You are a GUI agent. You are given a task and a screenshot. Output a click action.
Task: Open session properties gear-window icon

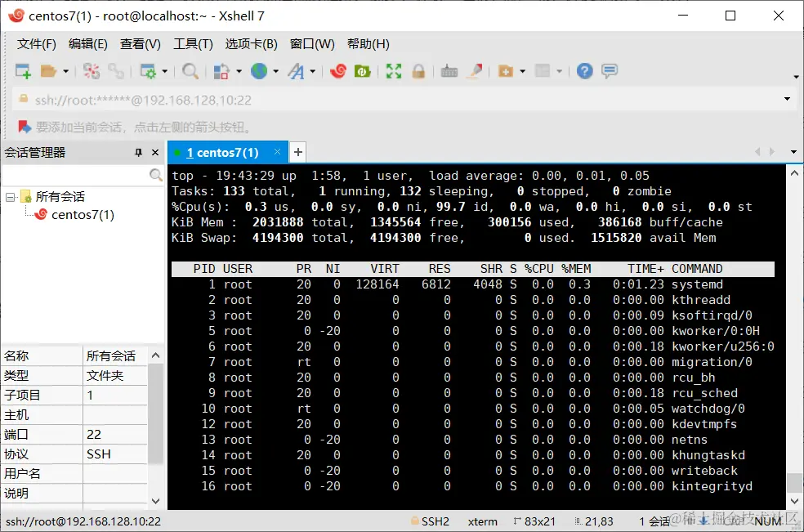point(148,71)
